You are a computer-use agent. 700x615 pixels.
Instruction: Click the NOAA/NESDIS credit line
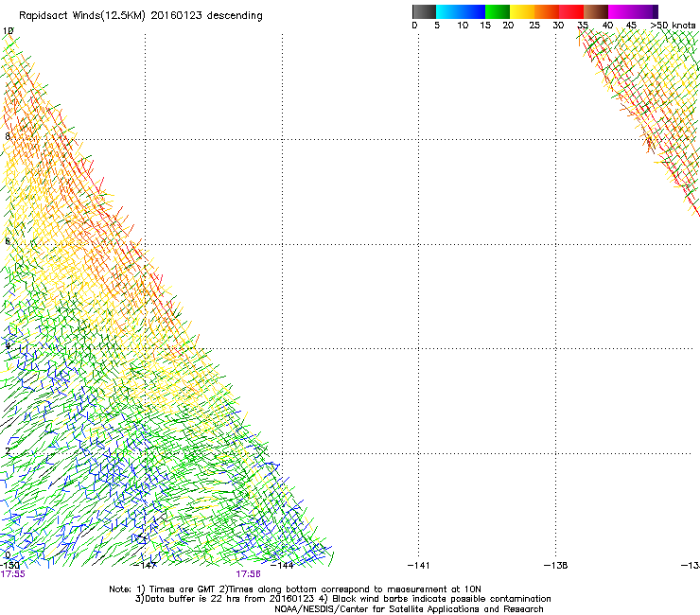point(409,609)
